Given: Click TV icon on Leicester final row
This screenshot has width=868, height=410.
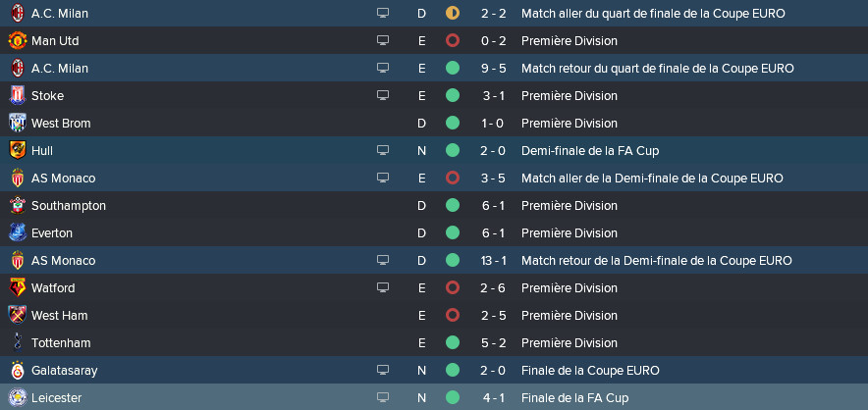Looking at the screenshot, I should (383, 397).
